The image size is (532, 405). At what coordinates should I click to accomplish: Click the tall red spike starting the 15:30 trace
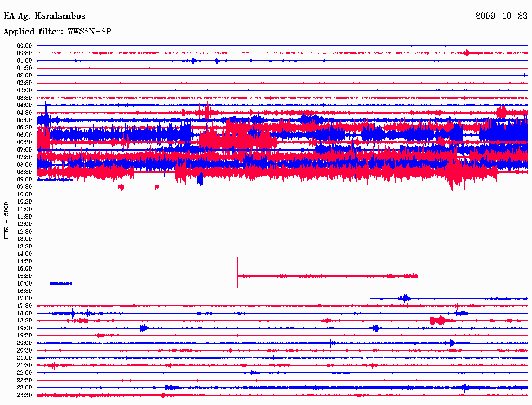[237, 273]
